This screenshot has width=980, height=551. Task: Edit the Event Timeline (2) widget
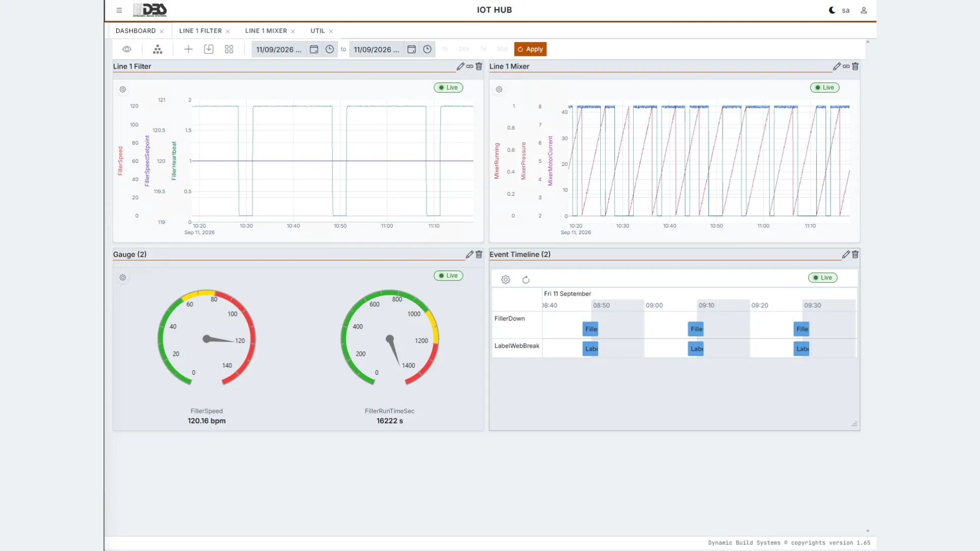[x=846, y=254]
